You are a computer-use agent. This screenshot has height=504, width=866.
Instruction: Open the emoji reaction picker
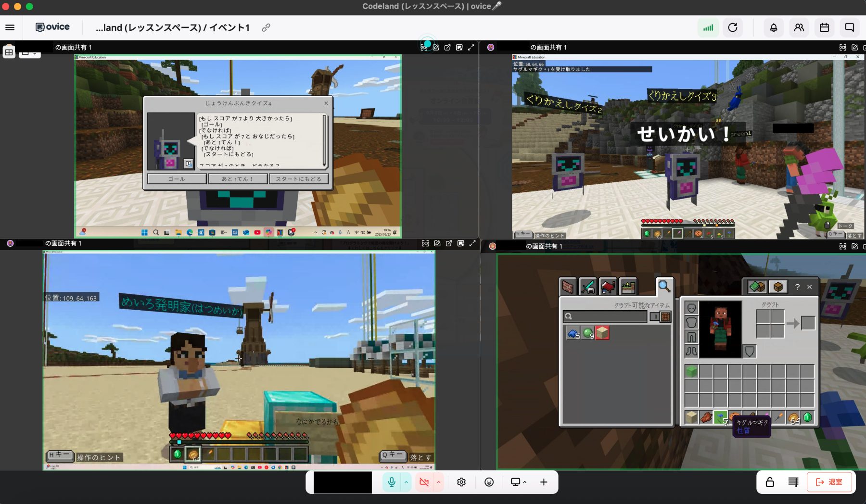point(489,482)
